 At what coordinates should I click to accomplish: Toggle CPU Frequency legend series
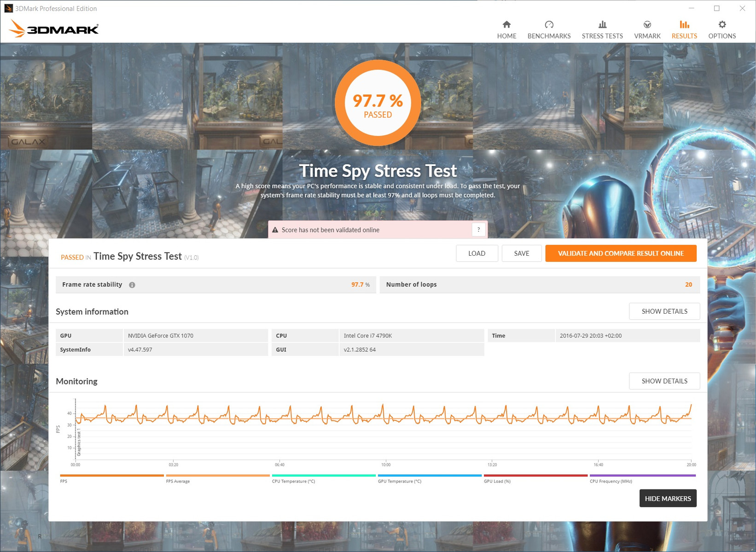coord(643,478)
